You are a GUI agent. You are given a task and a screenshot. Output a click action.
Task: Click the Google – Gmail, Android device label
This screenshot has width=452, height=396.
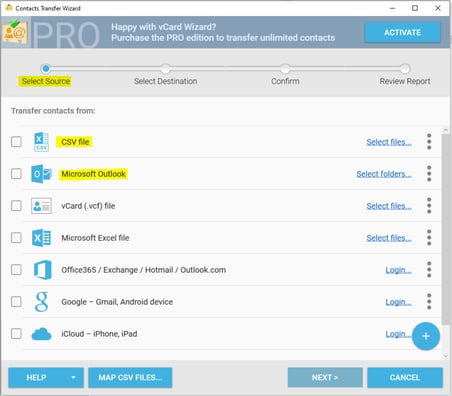[117, 302]
